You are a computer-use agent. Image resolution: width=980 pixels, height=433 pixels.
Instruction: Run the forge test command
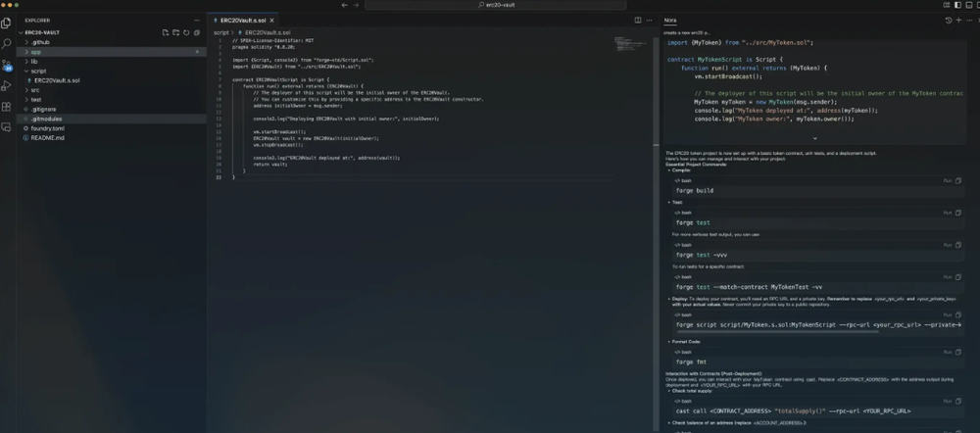point(947,213)
